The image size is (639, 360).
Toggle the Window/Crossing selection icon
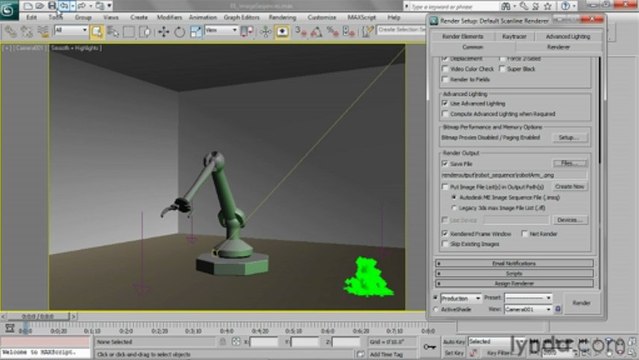[x=145, y=32]
